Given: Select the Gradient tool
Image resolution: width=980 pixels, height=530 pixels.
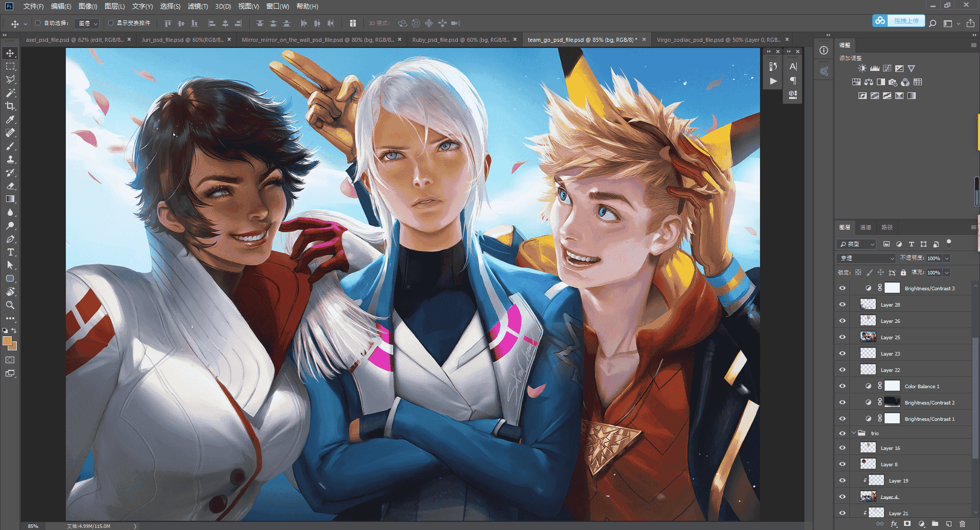Looking at the screenshot, I should click(x=10, y=199).
